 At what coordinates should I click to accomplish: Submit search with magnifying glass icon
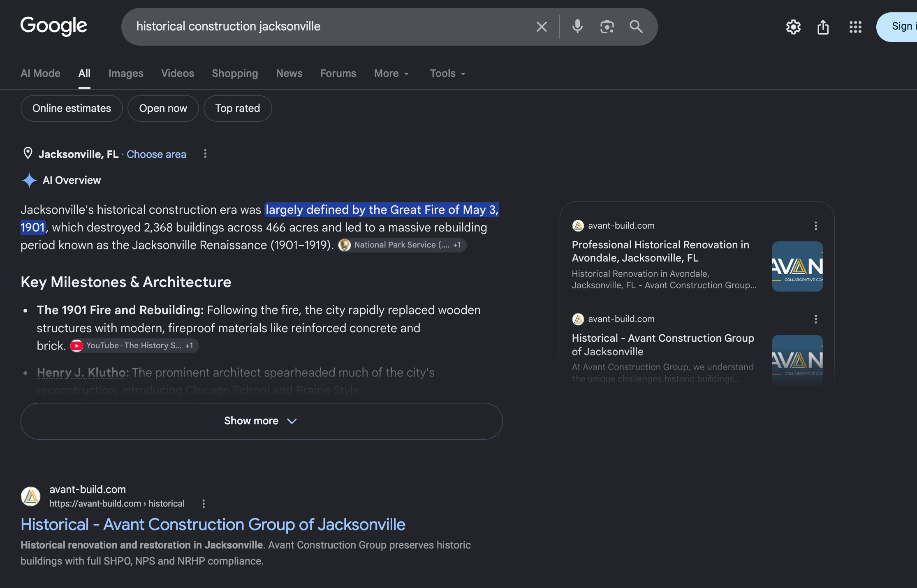(x=636, y=27)
